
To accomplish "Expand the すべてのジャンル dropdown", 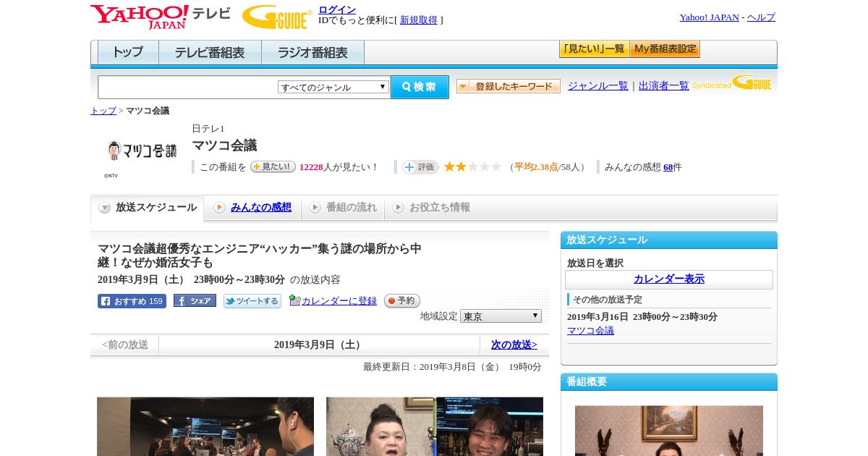I will 333,87.
